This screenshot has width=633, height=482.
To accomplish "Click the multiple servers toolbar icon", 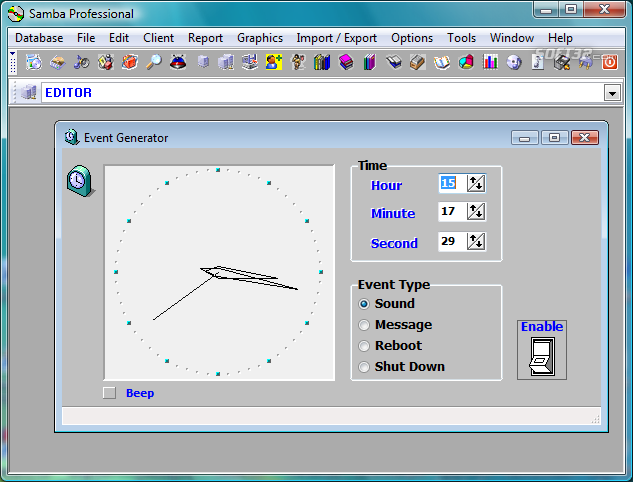I will coord(226,62).
